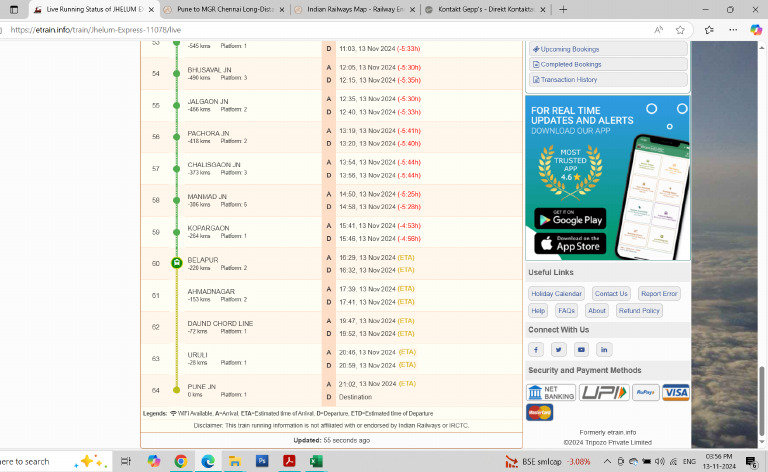Click the AHMADNAGAR station name

tap(211, 291)
